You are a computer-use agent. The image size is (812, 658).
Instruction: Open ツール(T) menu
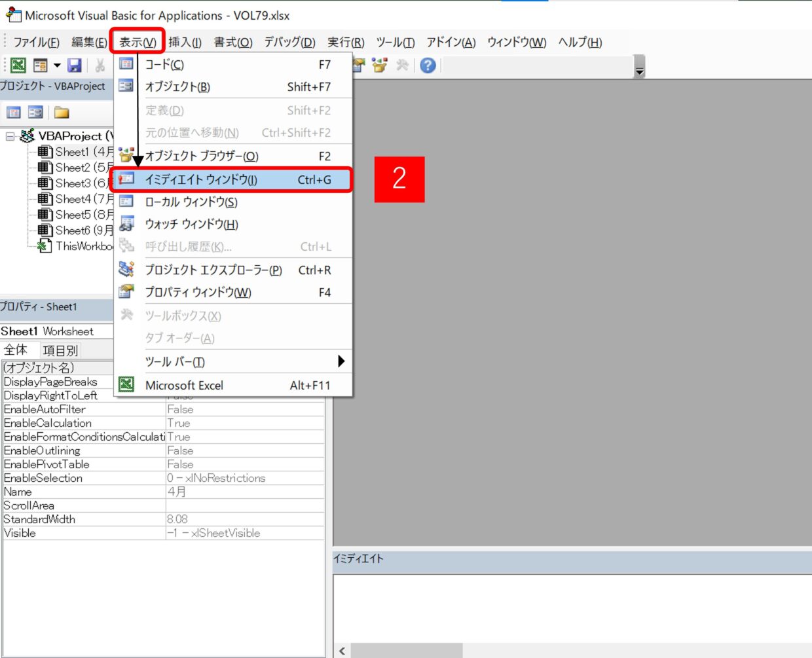[396, 43]
